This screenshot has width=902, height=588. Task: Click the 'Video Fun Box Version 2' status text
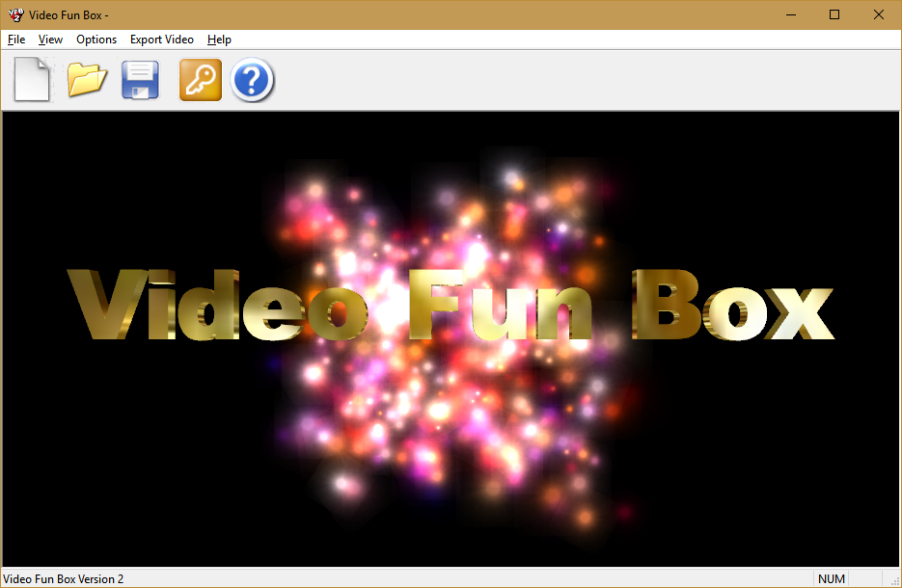pos(64,578)
